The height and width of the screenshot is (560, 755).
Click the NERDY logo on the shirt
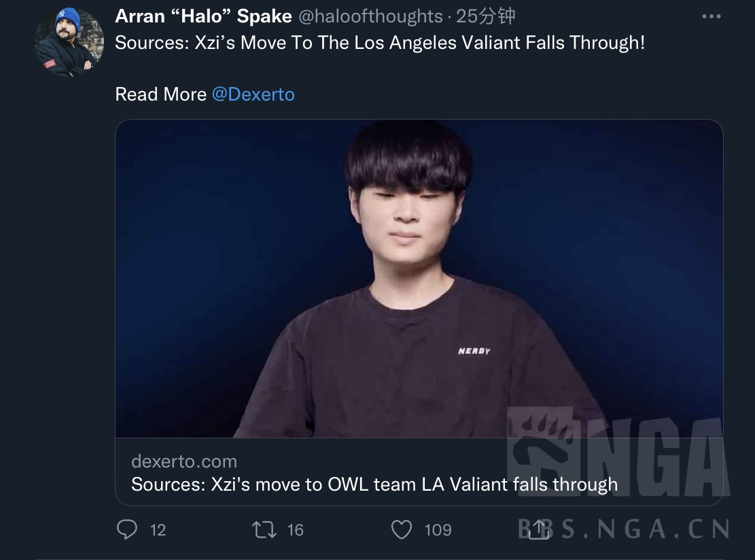pyautogui.click(x=474, y=351)
